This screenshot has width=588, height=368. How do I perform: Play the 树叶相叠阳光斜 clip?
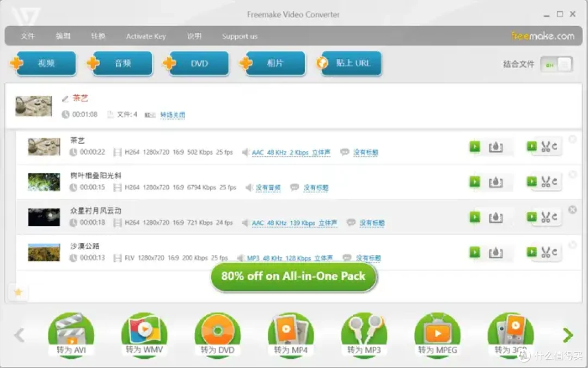475,182
